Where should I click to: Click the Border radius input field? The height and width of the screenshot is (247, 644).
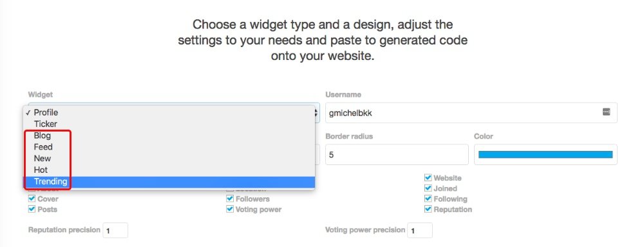(x=397, y=155)
